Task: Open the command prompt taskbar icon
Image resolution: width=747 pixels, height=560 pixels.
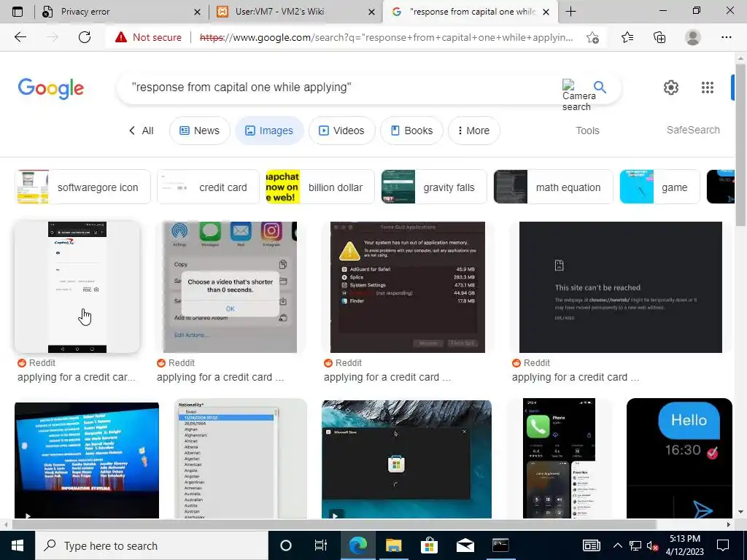Action: tap(500, 545)
